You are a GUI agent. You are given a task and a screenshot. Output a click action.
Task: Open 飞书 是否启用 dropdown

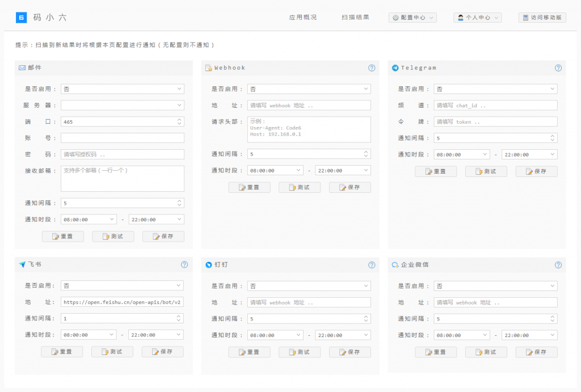[x=122, y=286]
